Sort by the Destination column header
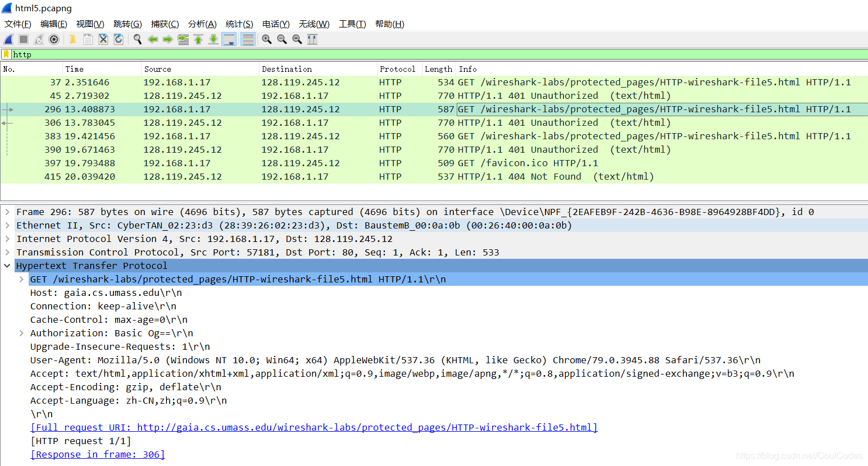The image size is (868, 466). (x=318, y=69)
